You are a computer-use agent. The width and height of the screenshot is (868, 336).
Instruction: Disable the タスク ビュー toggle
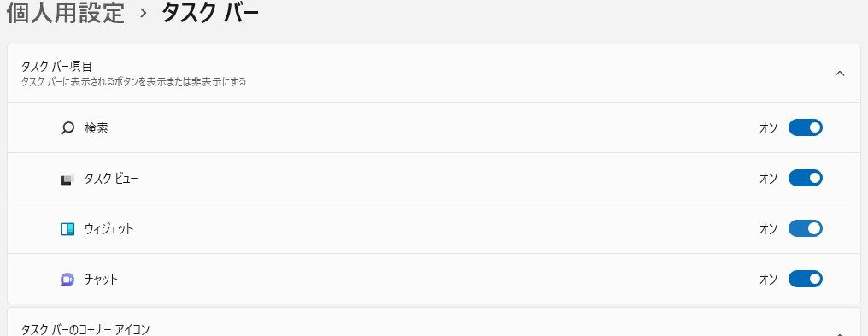pos(806,178)
